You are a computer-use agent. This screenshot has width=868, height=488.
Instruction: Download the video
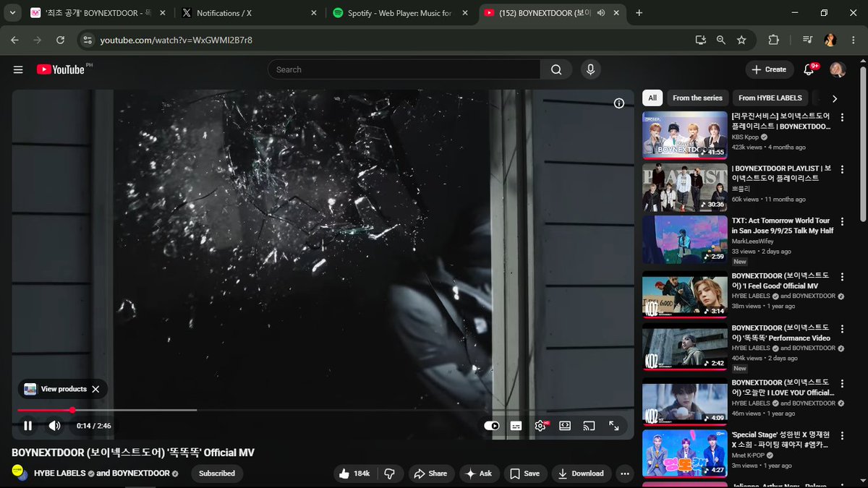coord(581,474)
